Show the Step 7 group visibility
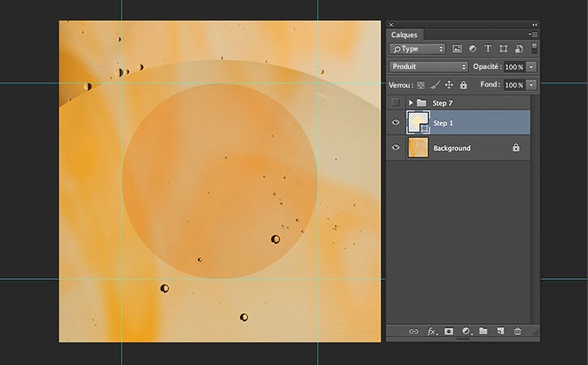 pos(396,103)
